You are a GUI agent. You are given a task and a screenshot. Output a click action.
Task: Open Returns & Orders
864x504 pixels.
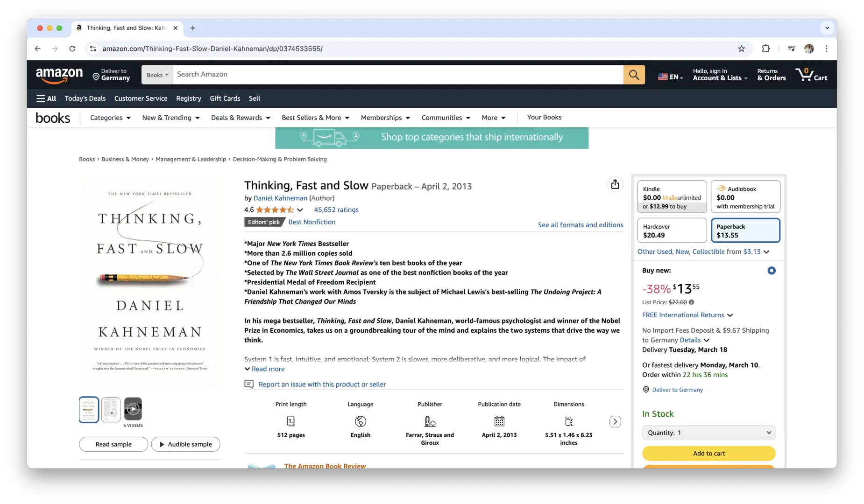pyautogui.click(x=771, y=75)
